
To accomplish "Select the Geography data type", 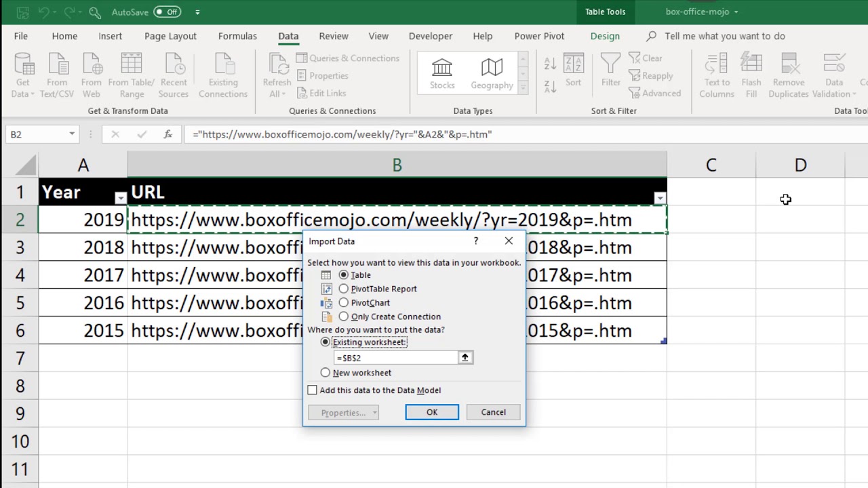I will click(492, 73).
